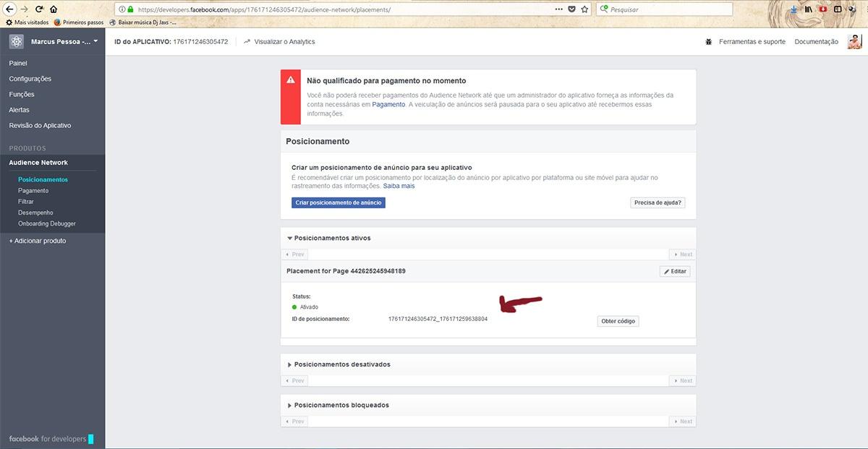Click the soccer ball extension icon
Screen dimensions: 868x449
coord(851,9)
